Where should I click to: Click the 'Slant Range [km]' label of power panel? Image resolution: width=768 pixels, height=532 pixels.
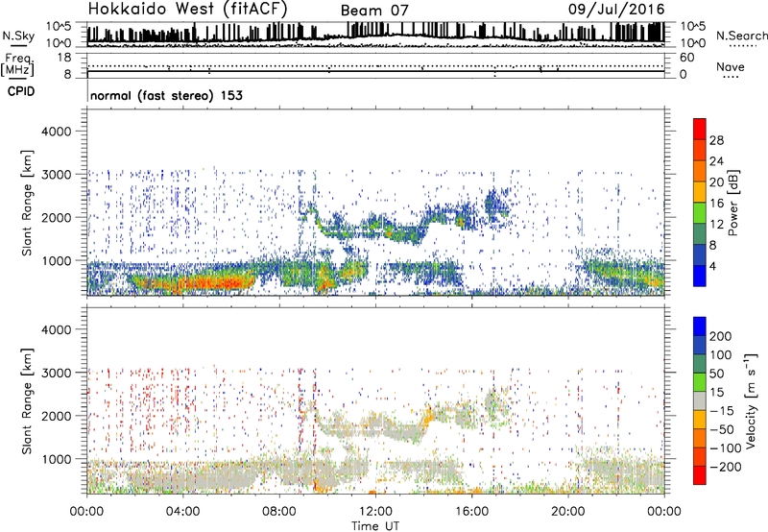click(27, 203)
